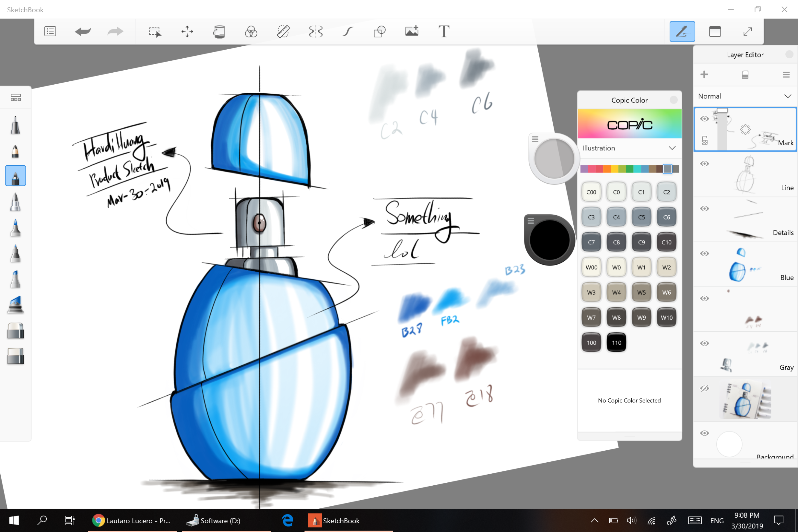This screenshot has height=532, width=798.
Task: Open the main menu list icon
Action: (x=50, y=31)
